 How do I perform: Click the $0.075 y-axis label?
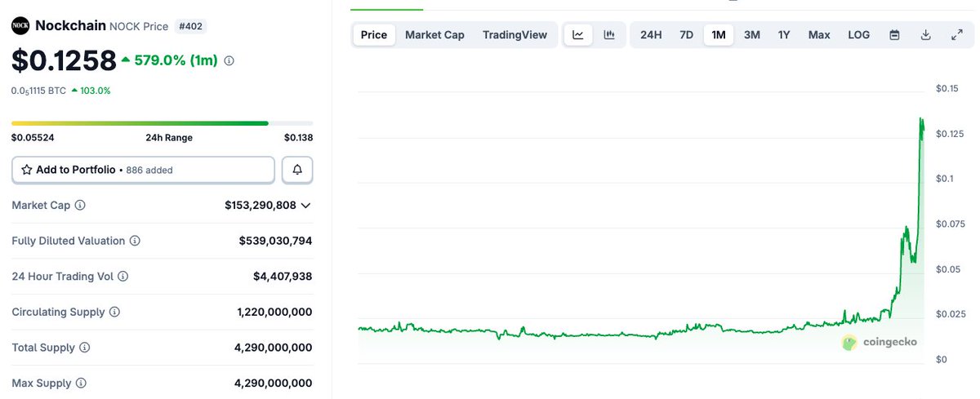(x=949, y=224)
